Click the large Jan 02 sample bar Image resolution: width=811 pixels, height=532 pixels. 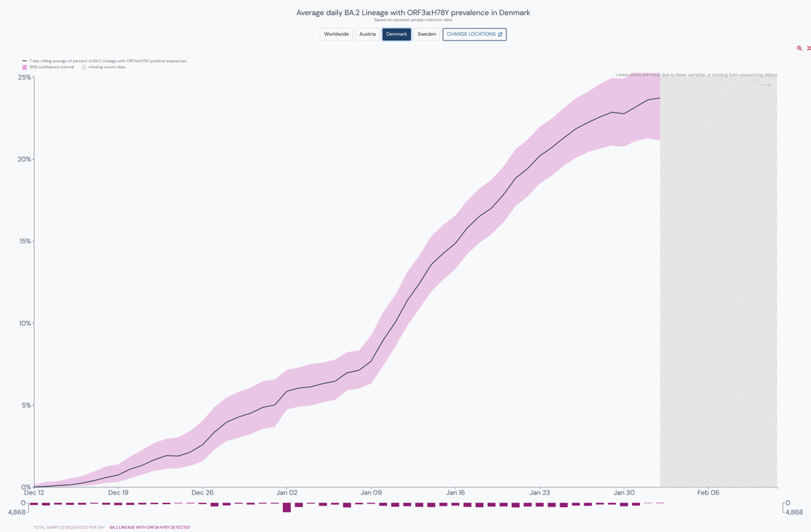pyautogui.click(x=287, y=507)
